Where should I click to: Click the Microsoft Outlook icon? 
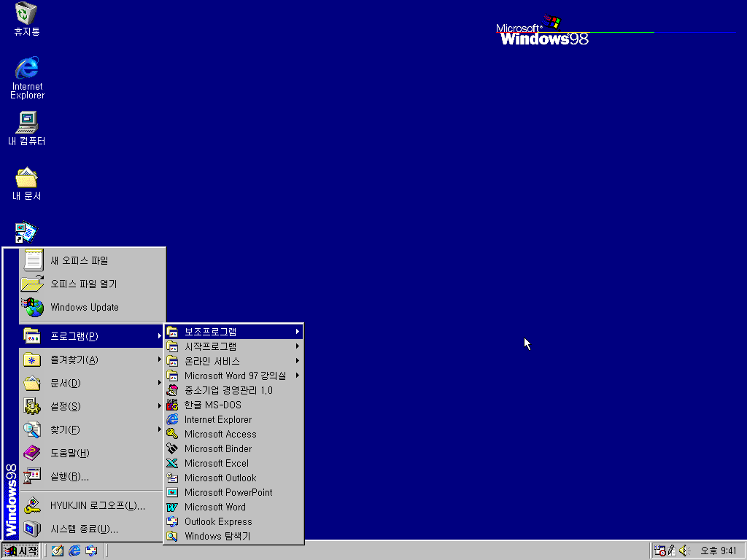pos(172,478)
